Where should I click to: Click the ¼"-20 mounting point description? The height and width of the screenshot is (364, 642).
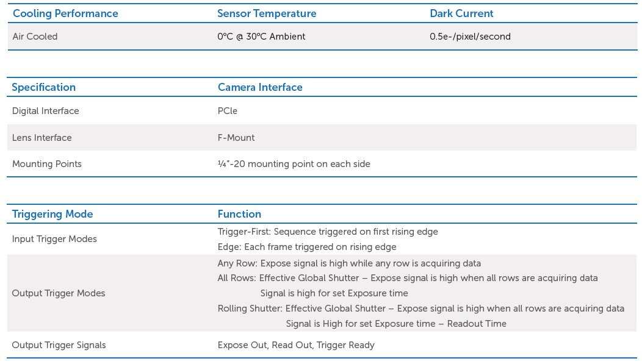pos(294,164)
